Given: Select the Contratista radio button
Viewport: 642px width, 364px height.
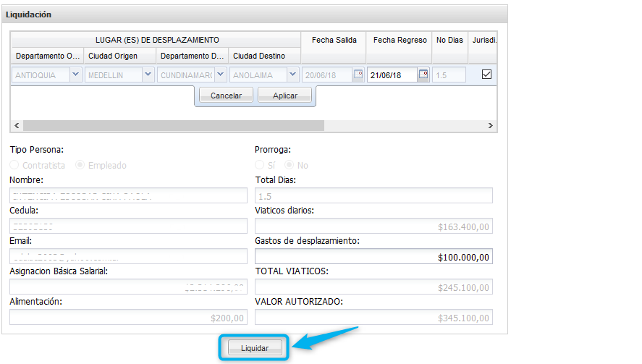Looking at the screenshot, I should [x=15, y=165].
